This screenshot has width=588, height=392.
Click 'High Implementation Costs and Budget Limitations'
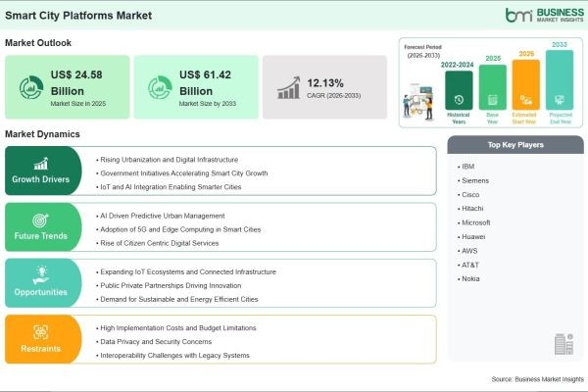click(176, 328)
